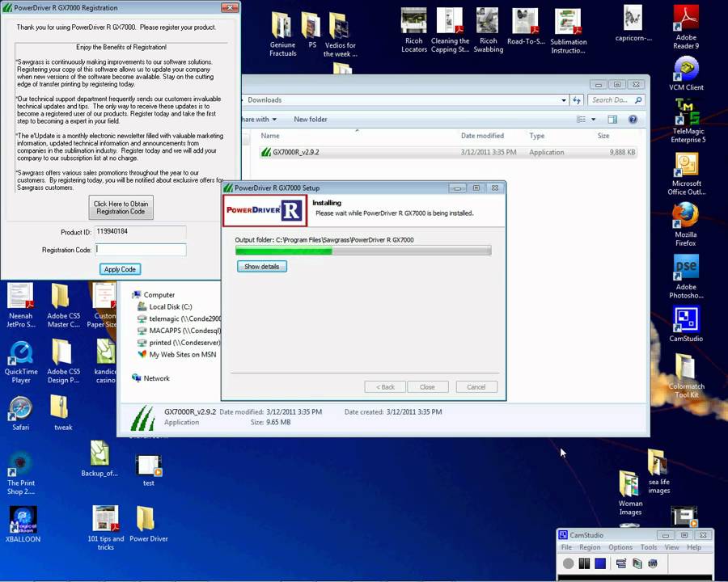
Task: Select the GX7000R_v2.9.2 file in Downloads
Action: (x=448, y=152)
